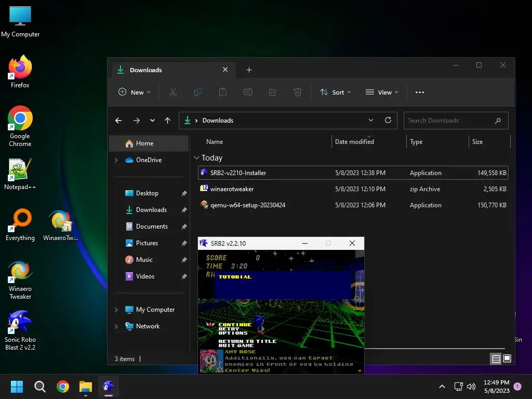The image size is (532, 399).
Task: Open network icon in system tray
Action: 458,387
